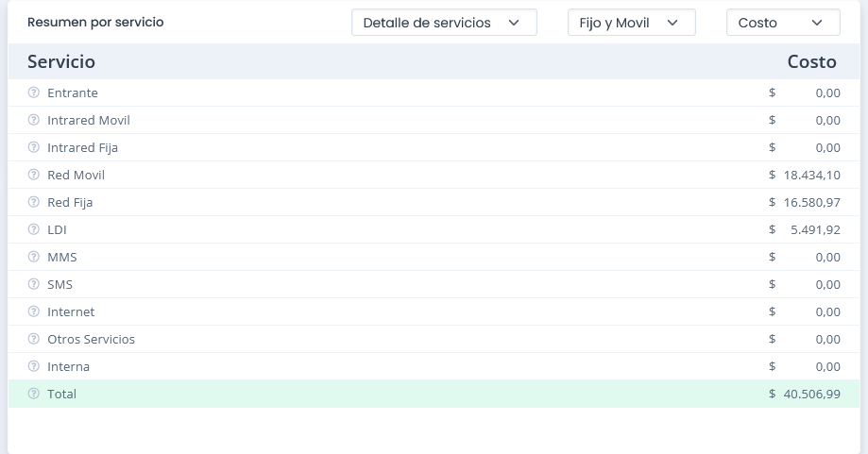Click the help icon beside Interna
Viewport: 868px width, 454px height.
point(34,366)
